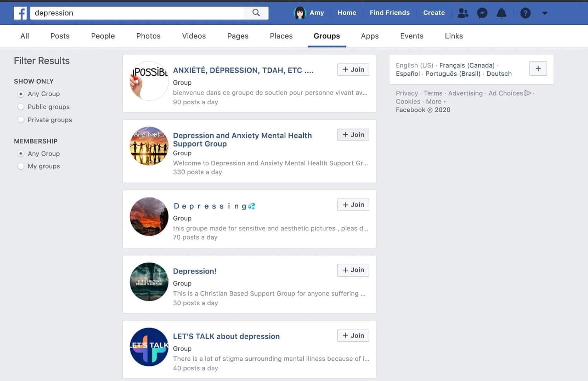The width and height of the screenshot is (588, 381).
Task: Open the Friend Requests icon
Action: click(463, 13)
